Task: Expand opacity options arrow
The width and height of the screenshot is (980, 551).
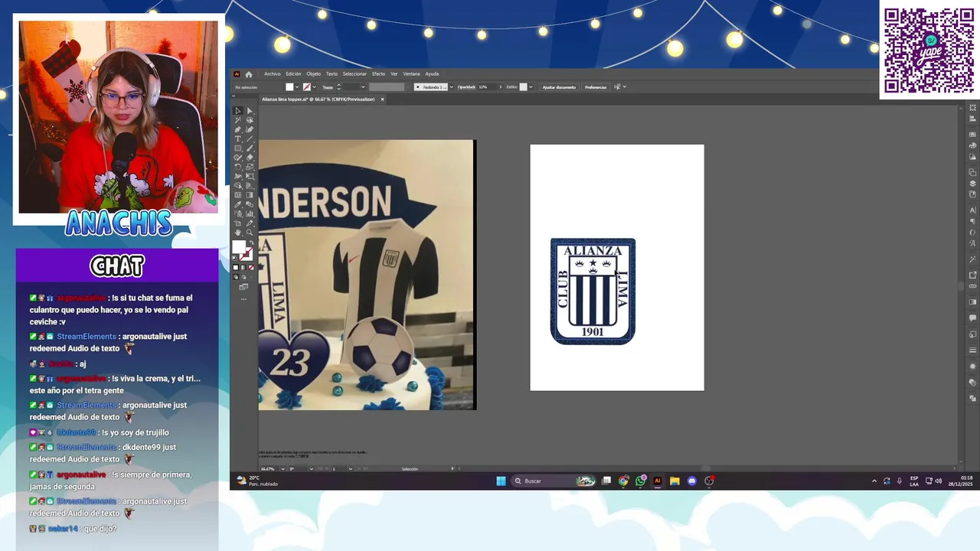Action: coord(501,86)
